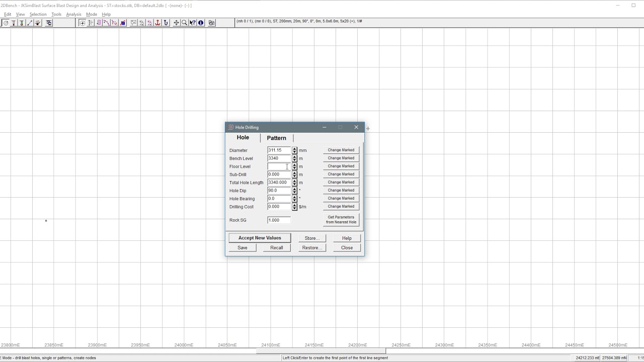
Task: Click the blue square toolbar icon
Action: [123, 23]
